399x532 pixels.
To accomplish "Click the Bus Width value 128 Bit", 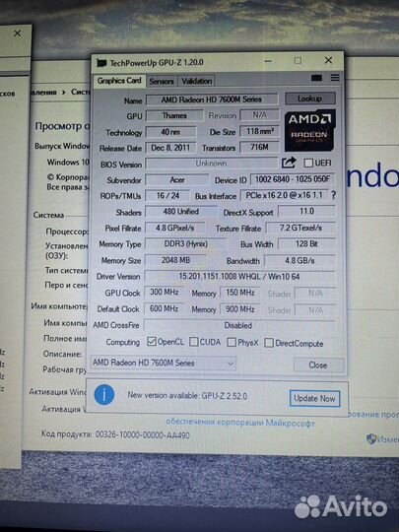I will [x=306, y=243].
